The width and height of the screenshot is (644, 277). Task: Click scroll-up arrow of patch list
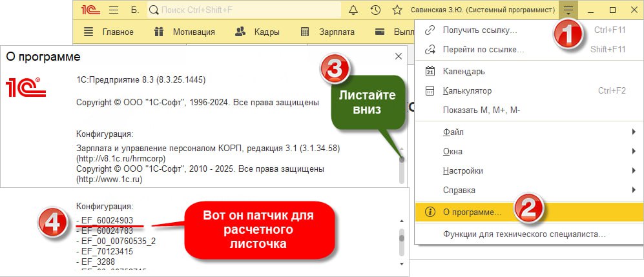click(x=402, y=221)
